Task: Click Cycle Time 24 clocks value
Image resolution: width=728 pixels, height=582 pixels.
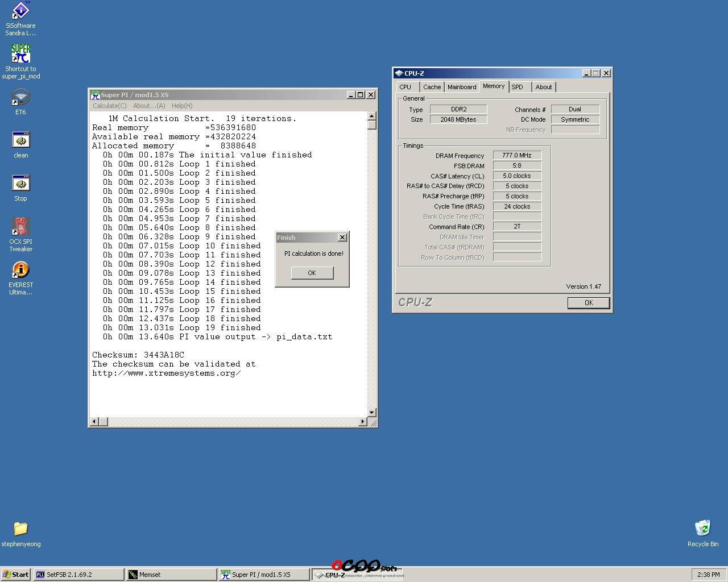Action: pos(517,206)
